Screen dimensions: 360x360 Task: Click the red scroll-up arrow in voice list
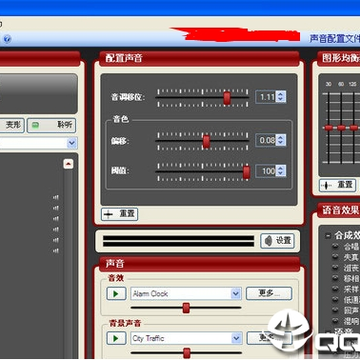[68, 164]
